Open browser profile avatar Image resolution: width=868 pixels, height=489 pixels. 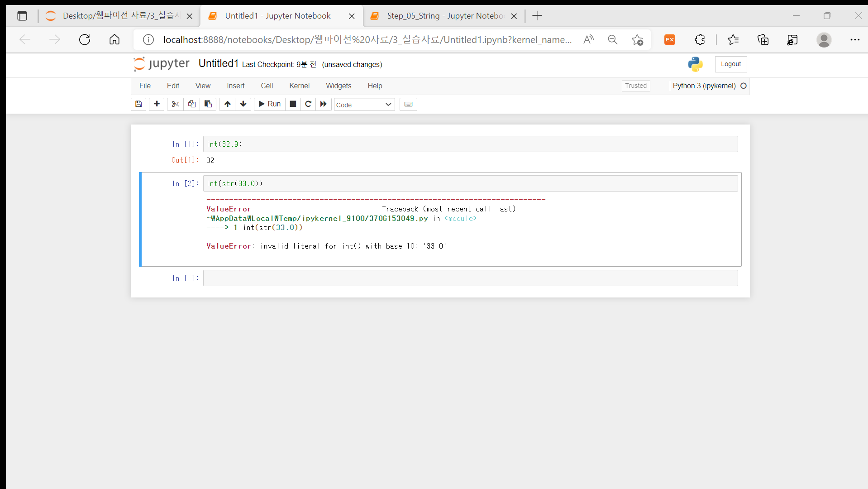(x=824, y=40)
